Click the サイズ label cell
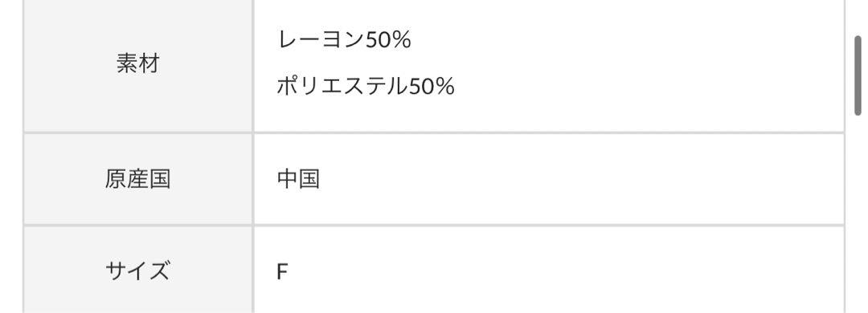This screenshot has height=313, width=868. [x=138, y=271]
